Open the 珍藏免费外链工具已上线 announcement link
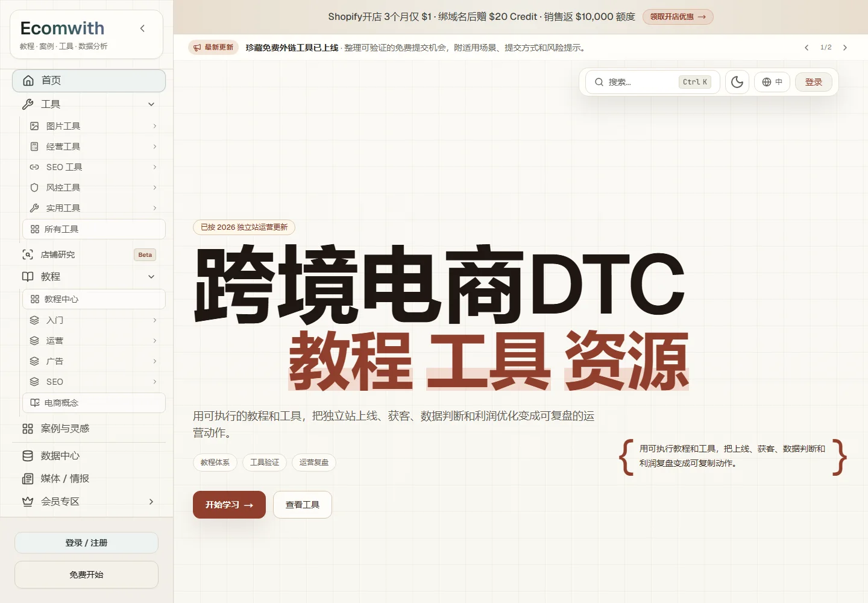The image size is (868, 603). 292,48
